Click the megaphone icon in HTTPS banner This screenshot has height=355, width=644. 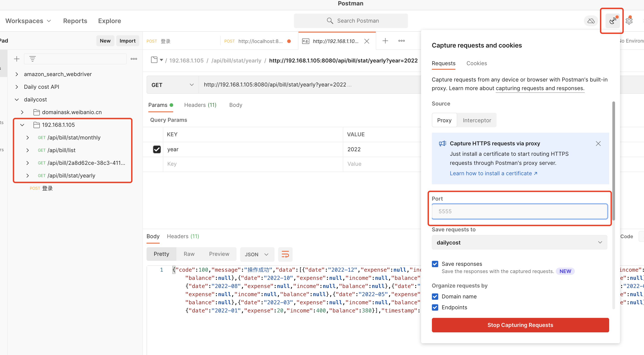tap(443, 144)
